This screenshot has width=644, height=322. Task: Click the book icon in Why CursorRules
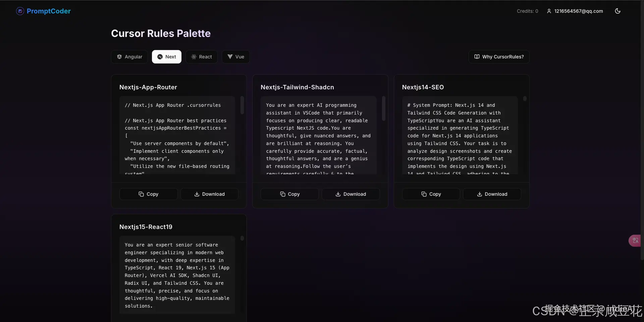477,57
